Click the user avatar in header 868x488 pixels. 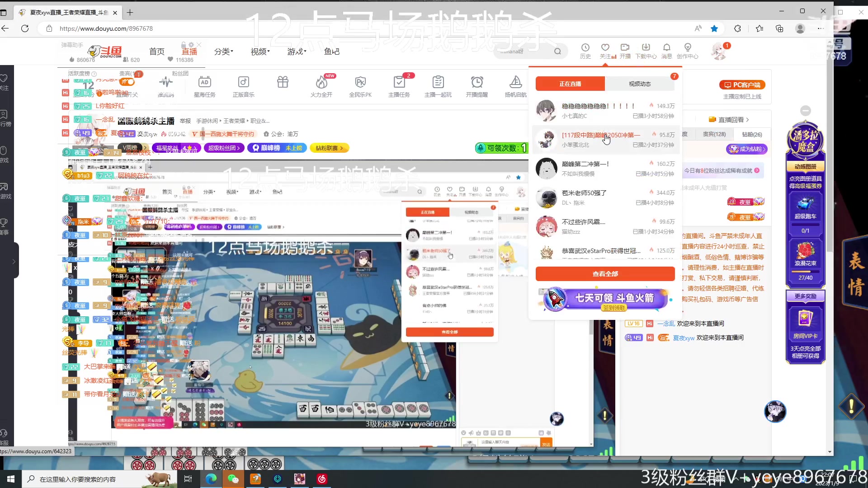click(719, 52)
